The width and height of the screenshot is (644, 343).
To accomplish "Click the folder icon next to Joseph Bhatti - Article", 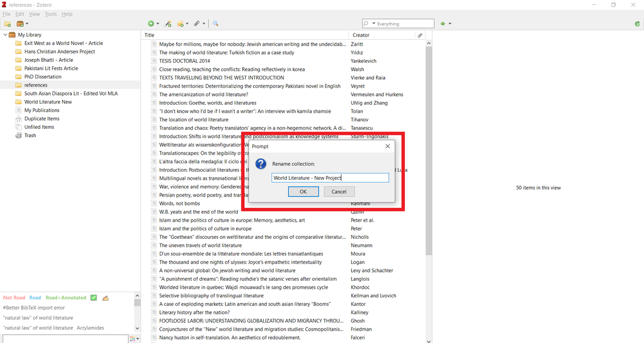I will pos(19,60).
